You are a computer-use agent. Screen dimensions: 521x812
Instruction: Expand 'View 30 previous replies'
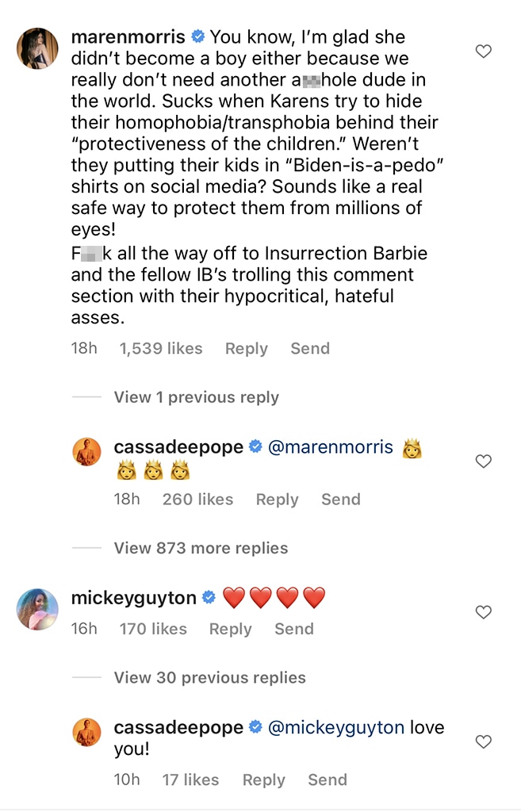[x=209, y=678]
